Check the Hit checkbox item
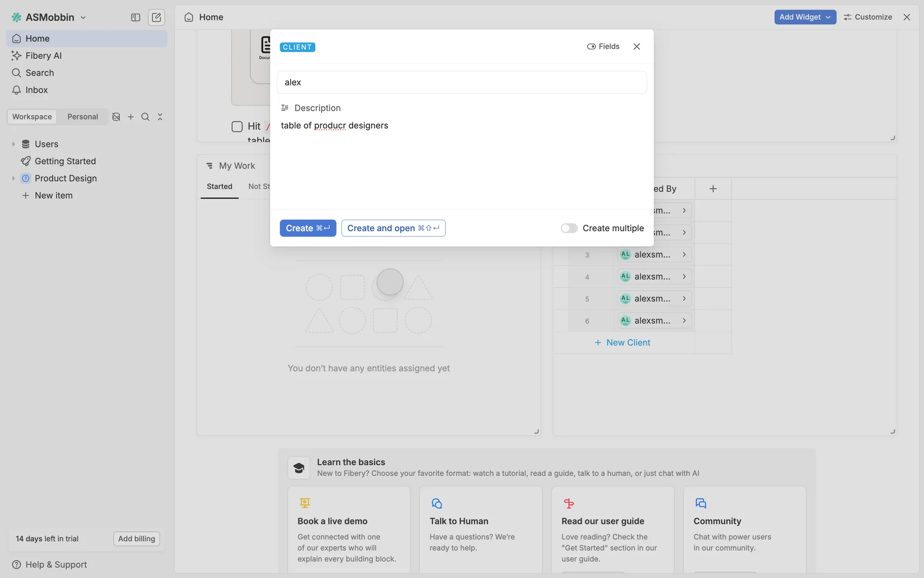 (237, 127)
